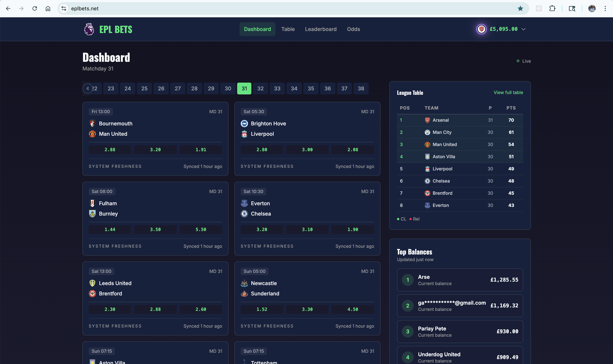Open the Odds section

[353, 29]
